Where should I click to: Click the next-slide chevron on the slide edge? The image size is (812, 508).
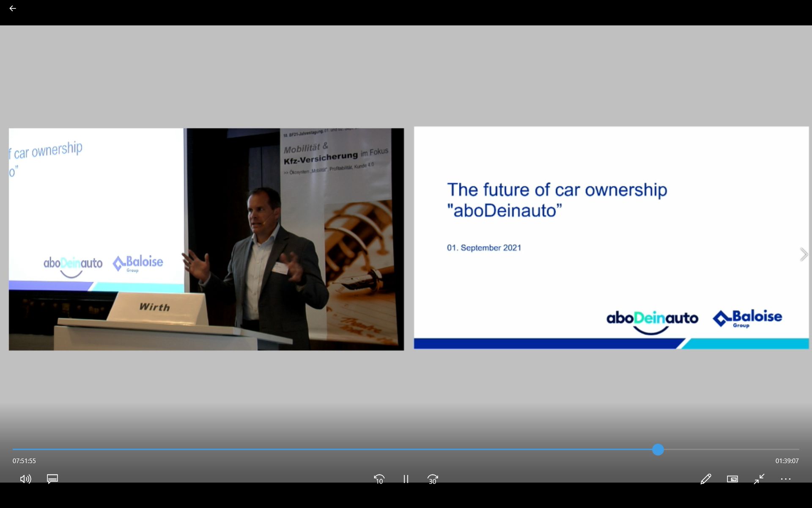click(803, 254)
